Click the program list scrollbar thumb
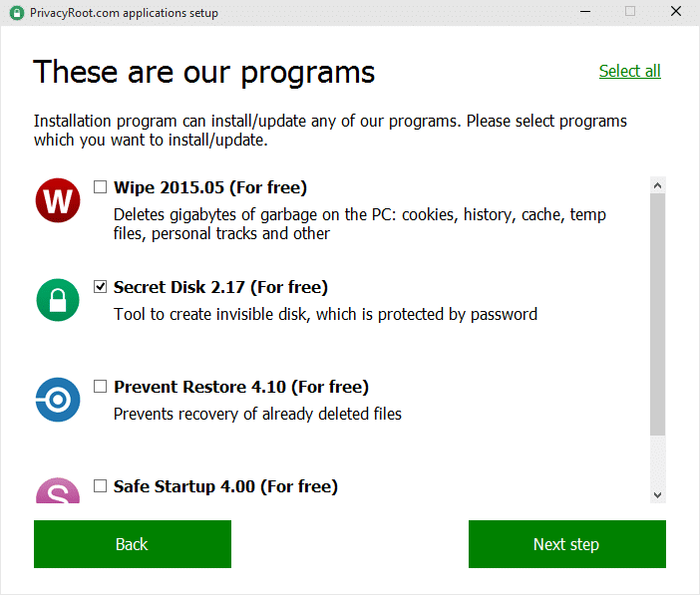The image size is (700, 595). 657,314
